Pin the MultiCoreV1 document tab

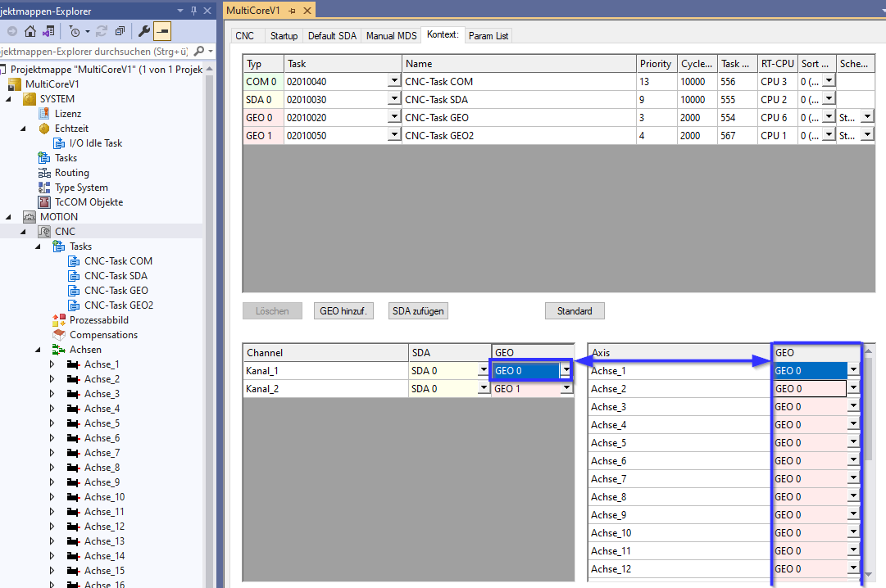tap(292, 11)
